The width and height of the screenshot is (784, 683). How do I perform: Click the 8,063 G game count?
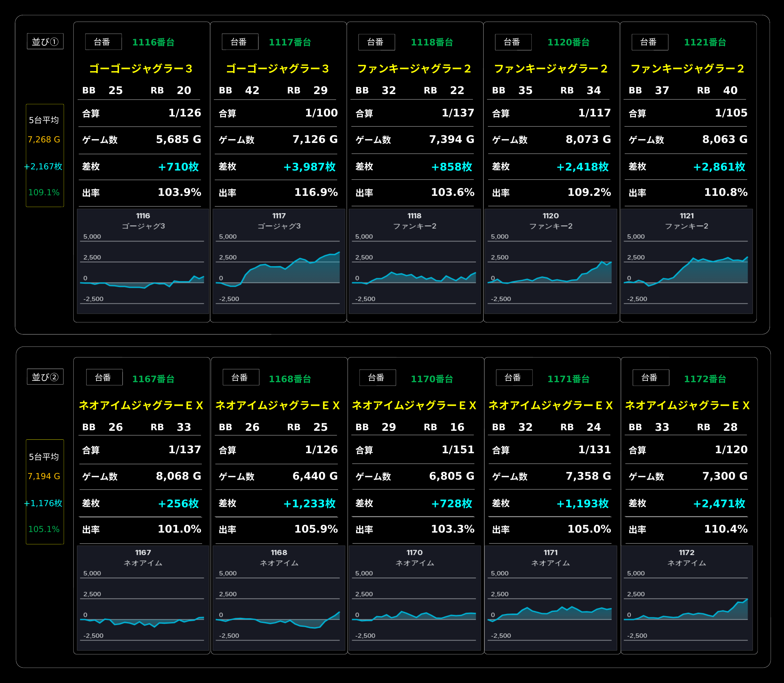point(724,139)
